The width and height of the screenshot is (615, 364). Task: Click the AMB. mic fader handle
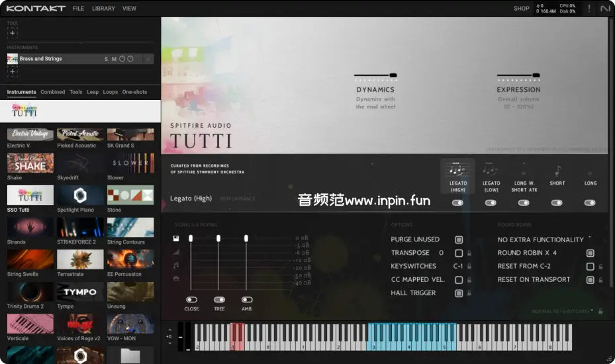[x=246, y=238]
